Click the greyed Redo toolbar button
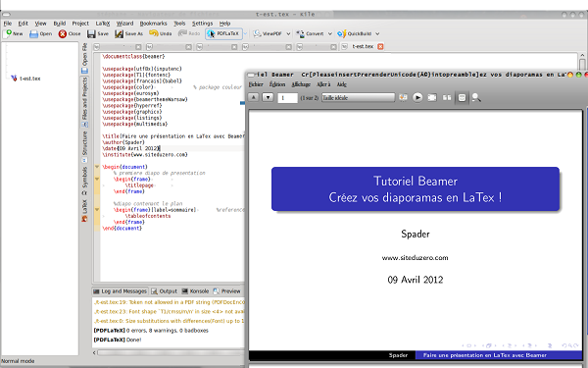The image size is (588, 368). 189,33
